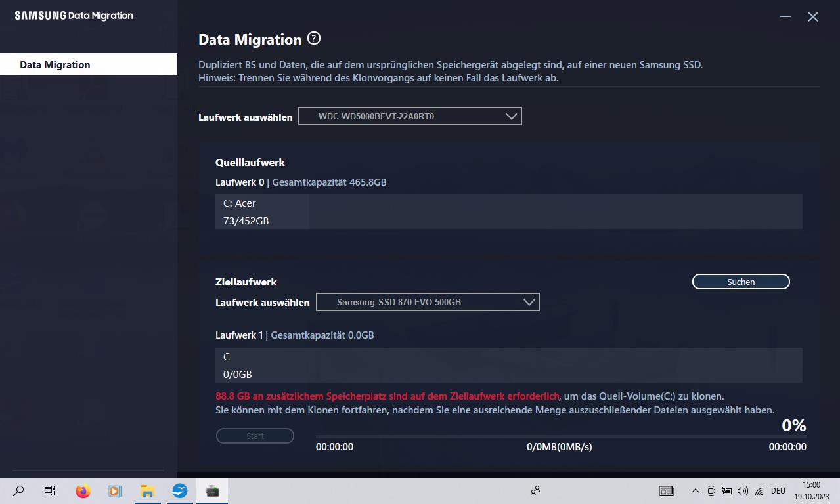Open the target drive Samsung SSD 870 EVO dropdown
The width and height of the screenshot is (840, 504).
tap(428, 302)
